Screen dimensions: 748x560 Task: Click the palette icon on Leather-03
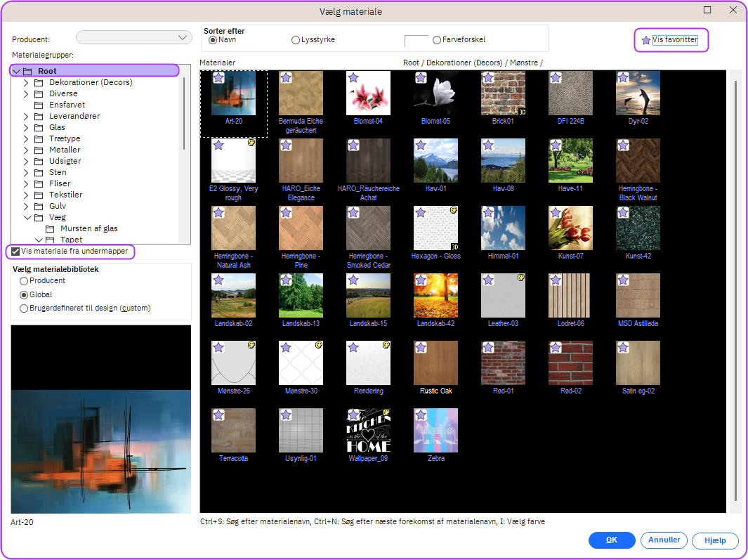[521, 278]
